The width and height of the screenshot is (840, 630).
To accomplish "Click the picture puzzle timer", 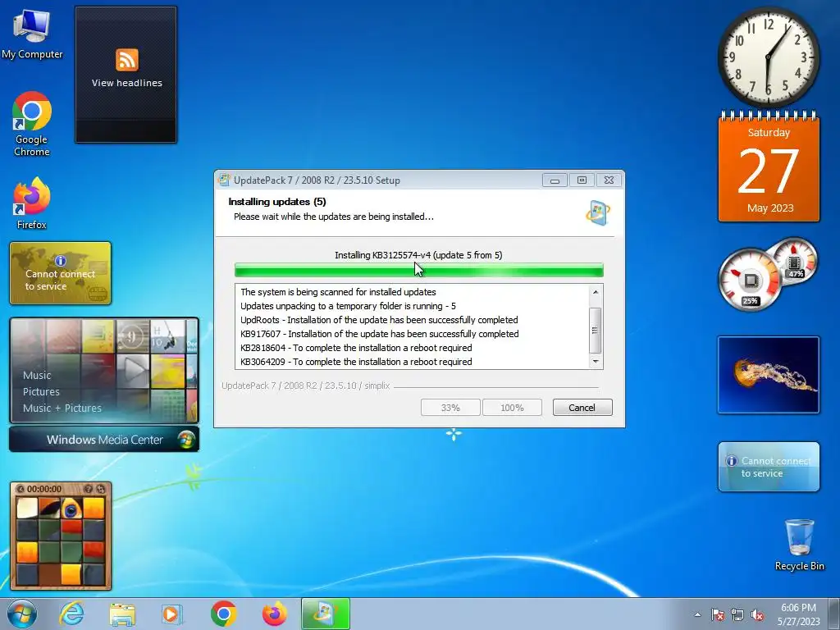I will coord(44,489).
